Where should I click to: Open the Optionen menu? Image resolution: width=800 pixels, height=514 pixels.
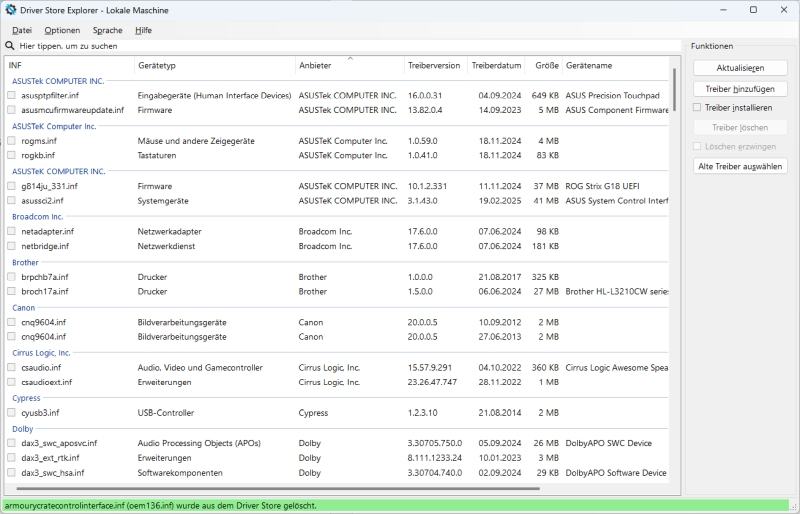click(x=62, y=30)
